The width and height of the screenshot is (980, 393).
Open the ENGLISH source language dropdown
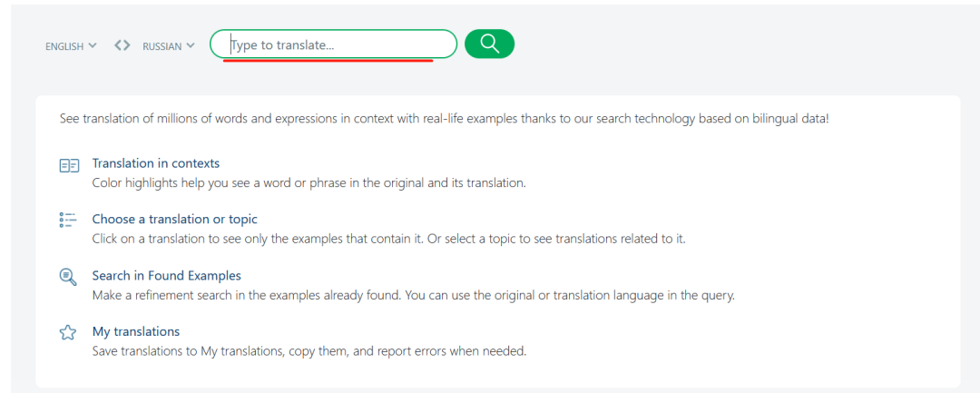point(71,46)
